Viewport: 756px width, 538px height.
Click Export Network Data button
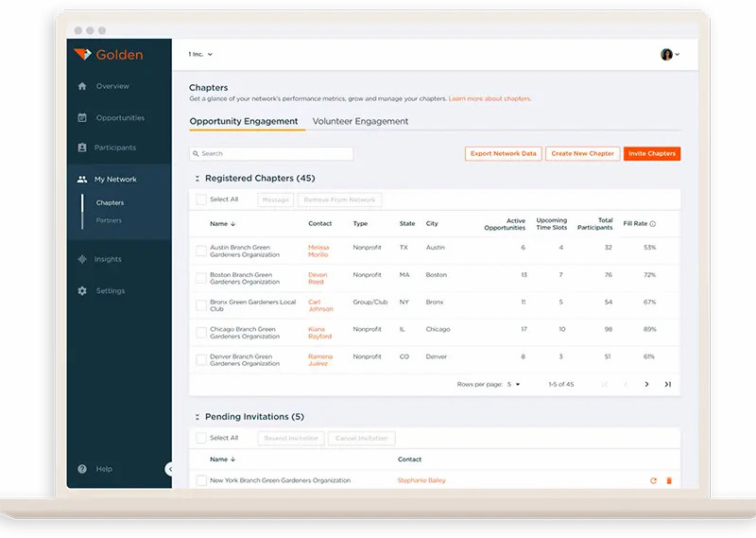point(504,153)
